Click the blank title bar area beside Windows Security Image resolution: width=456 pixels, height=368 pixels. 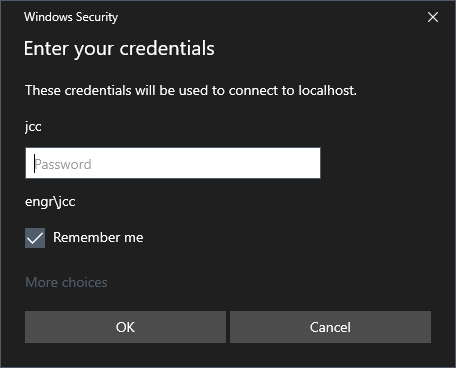[x=270, y=17]
